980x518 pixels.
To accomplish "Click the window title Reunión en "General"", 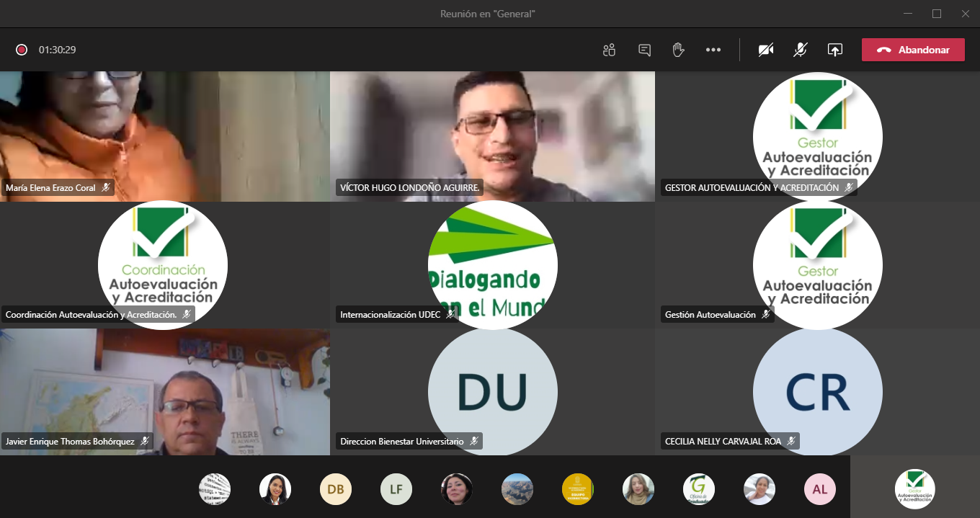I will click(488, 14).
